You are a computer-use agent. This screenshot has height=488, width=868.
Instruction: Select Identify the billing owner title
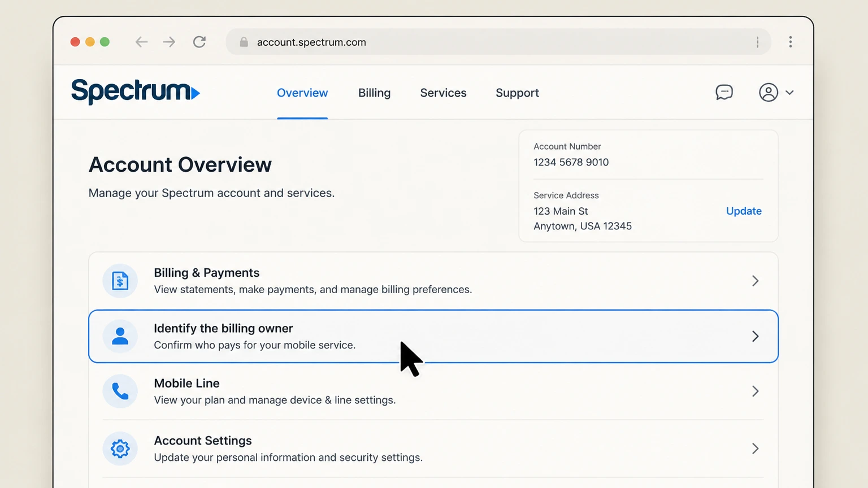click(223, 328)
